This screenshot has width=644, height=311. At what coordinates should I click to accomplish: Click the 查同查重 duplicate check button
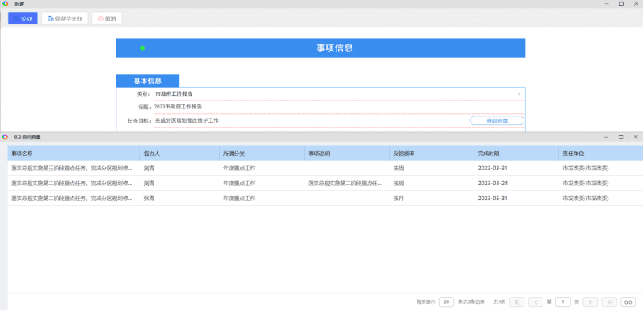click(497, 120)
